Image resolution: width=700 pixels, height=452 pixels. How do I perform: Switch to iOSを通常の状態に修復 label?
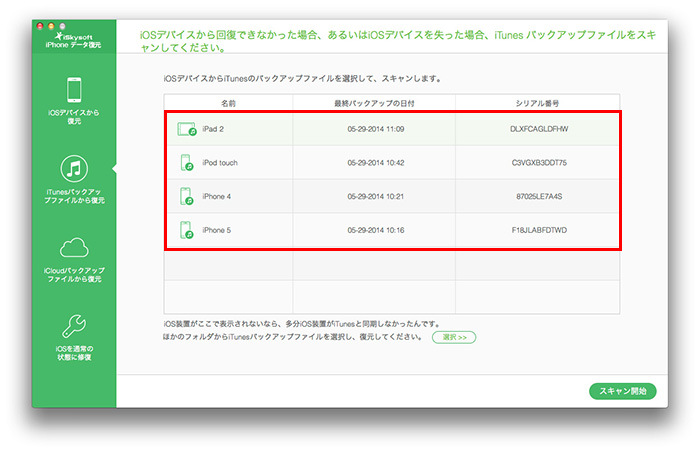point(74,353)
